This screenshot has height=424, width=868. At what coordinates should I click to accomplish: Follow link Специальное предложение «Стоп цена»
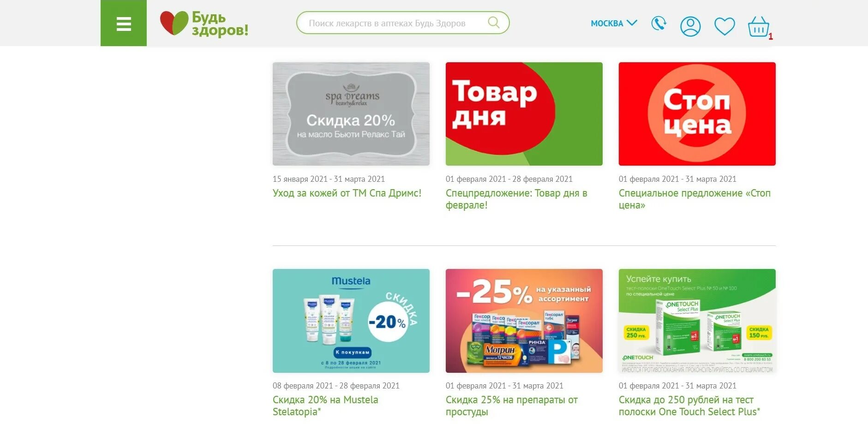pos(694,199)
